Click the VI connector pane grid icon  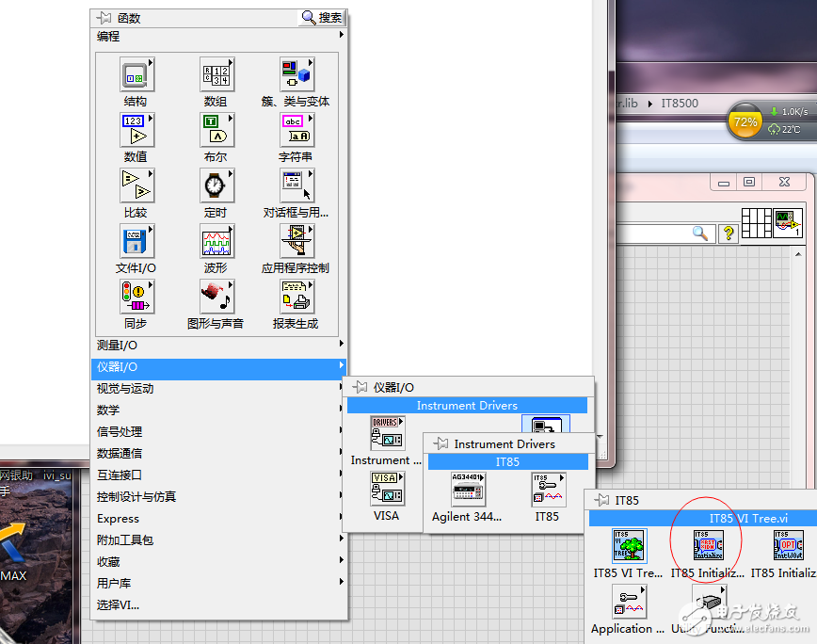click(756, 223)
